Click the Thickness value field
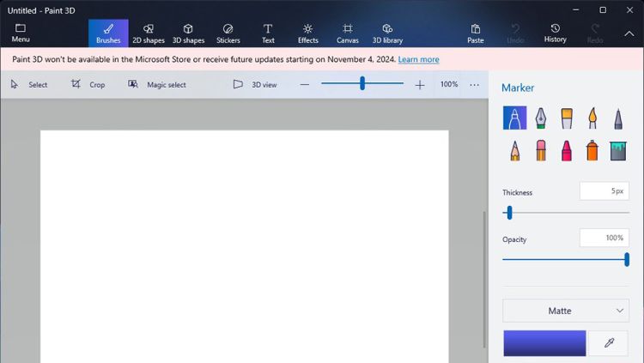Viewport: 644px width, 363px height. [x=605, y=191]
